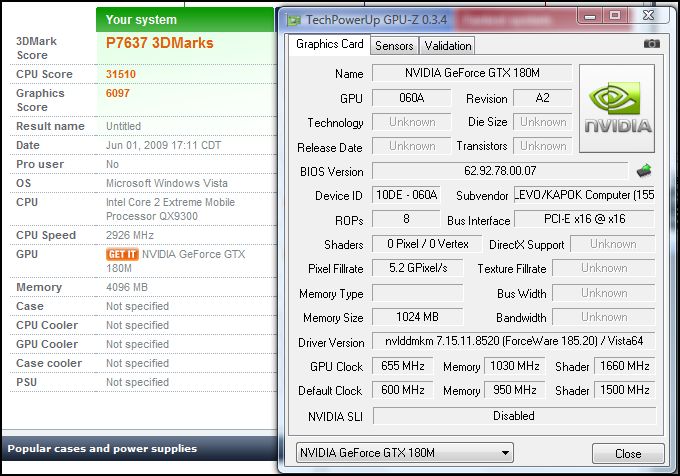Click the Bus Interface PCI-E x16 field
This screenshot has width=680, height=476.
point(584,219)
